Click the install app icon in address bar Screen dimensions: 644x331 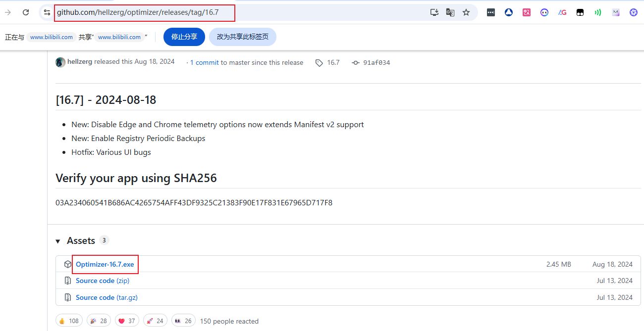(434, 12)
